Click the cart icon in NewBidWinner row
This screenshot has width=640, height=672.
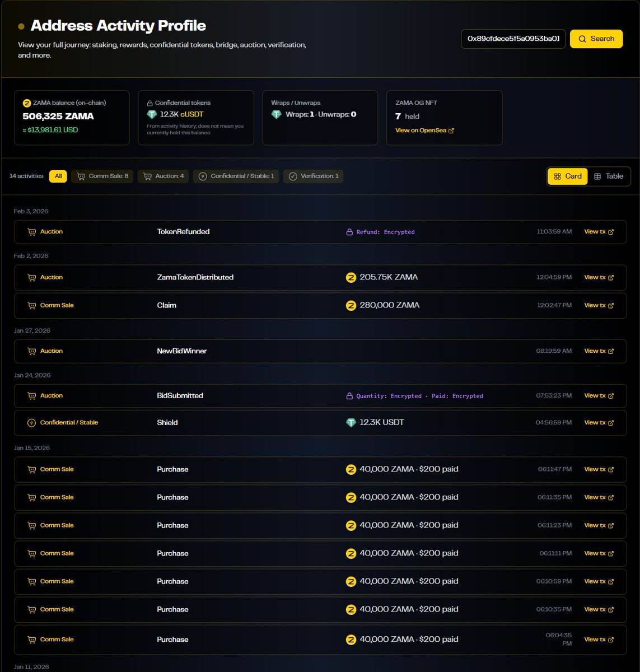(x=32, y=351)
